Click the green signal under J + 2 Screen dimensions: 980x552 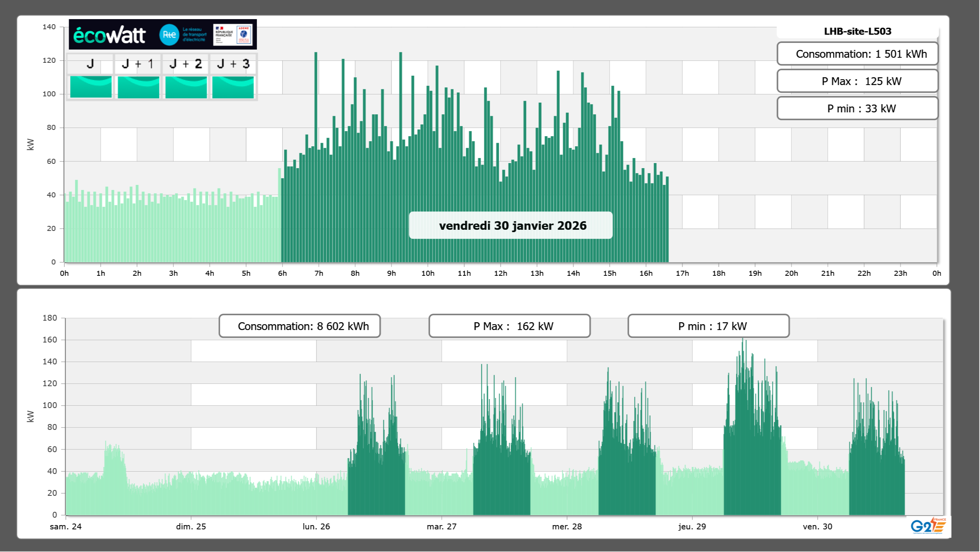coord(186,87)
